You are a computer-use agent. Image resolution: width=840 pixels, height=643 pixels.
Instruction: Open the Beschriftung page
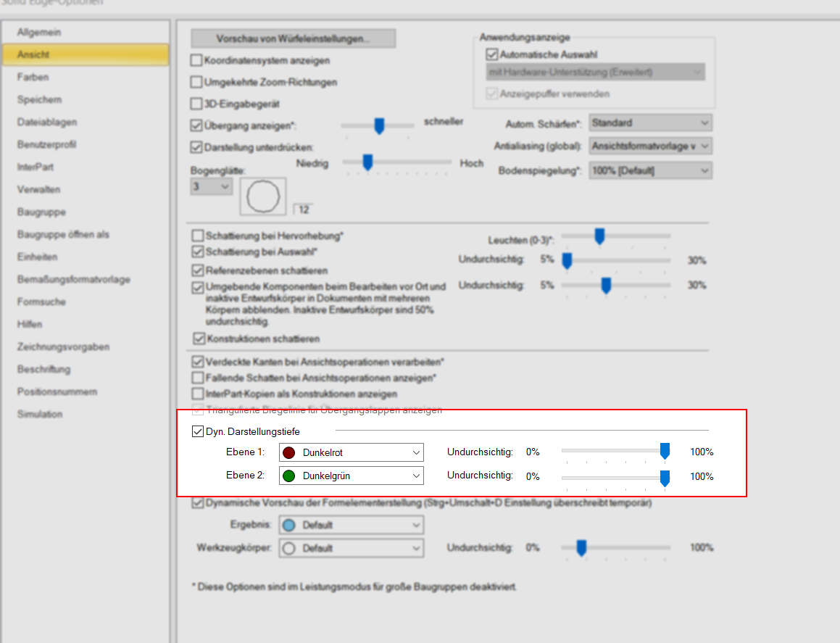[x=43, y=370]
